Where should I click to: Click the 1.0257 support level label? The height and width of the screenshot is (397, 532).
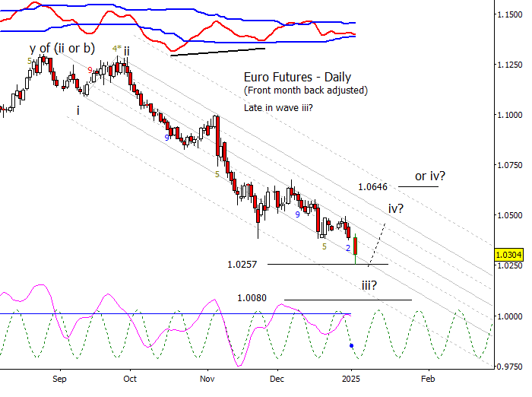point(242,264)
